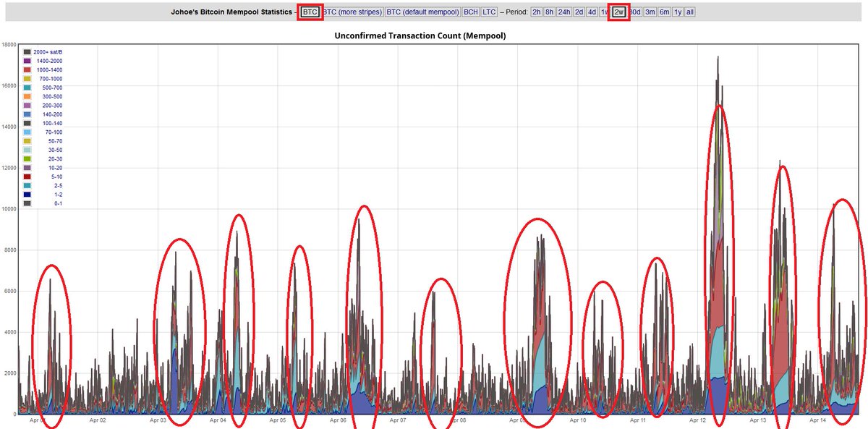Click the 'Apr 11' x-axis label
The height and width of the screenshot is (429, 868).
pyautogui.click(x=637, y=420)
